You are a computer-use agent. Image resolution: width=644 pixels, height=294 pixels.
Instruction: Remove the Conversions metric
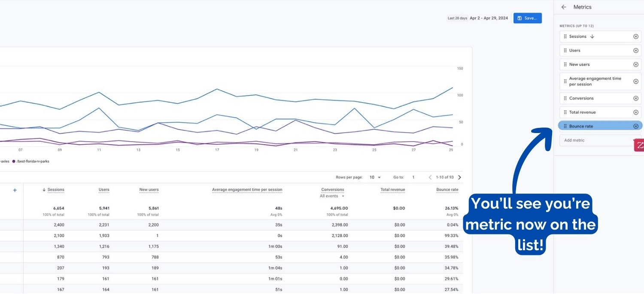tap(636, 98)
